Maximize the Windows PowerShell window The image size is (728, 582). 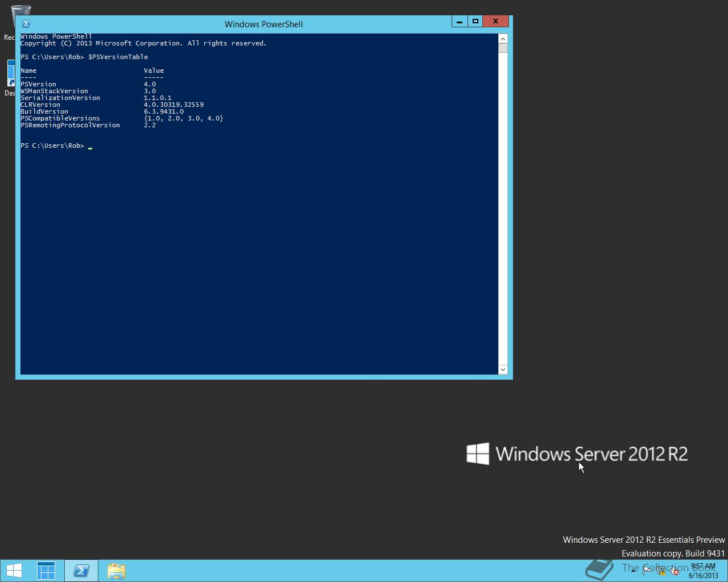coord(475,22)
